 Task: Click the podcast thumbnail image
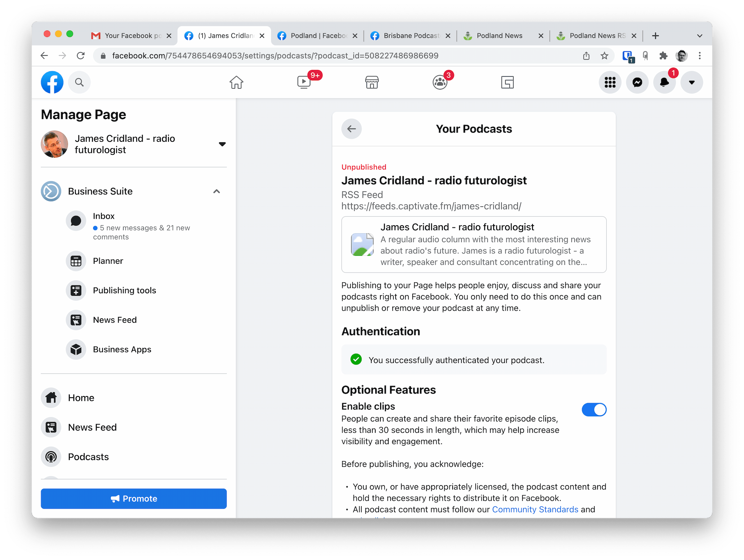point(360,243)
